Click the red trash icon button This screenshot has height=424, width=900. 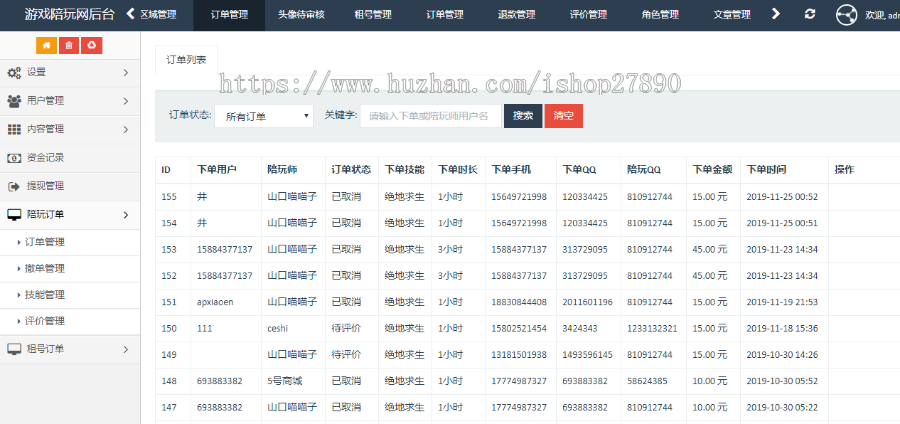69,45
